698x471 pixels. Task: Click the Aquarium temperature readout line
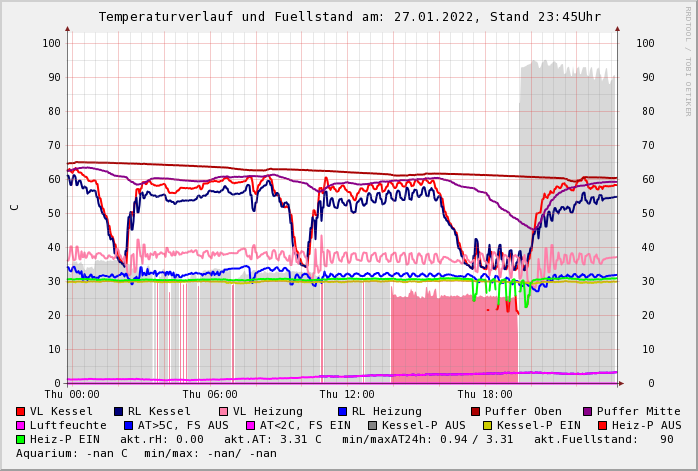(x=146, y=453)
